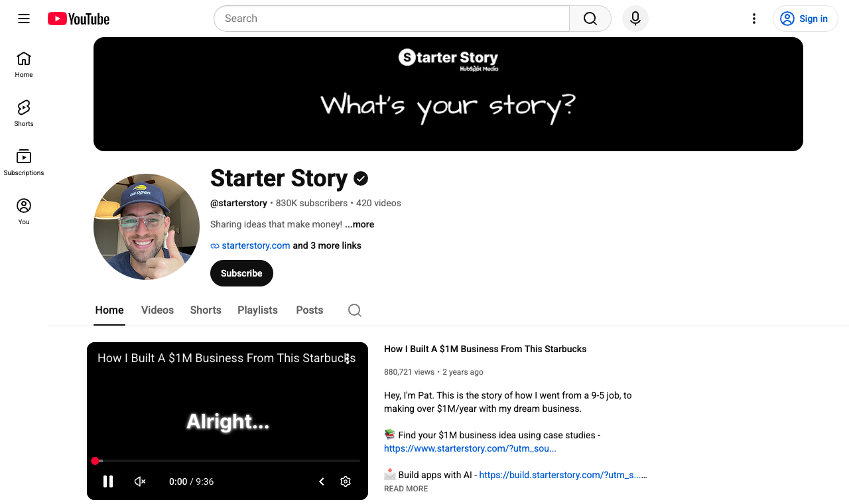Image resolution: width=849 pixels, height=504 pixels.
Task: Click the search magnifier button
Action: pyautogui.click(x=590, y=19)
